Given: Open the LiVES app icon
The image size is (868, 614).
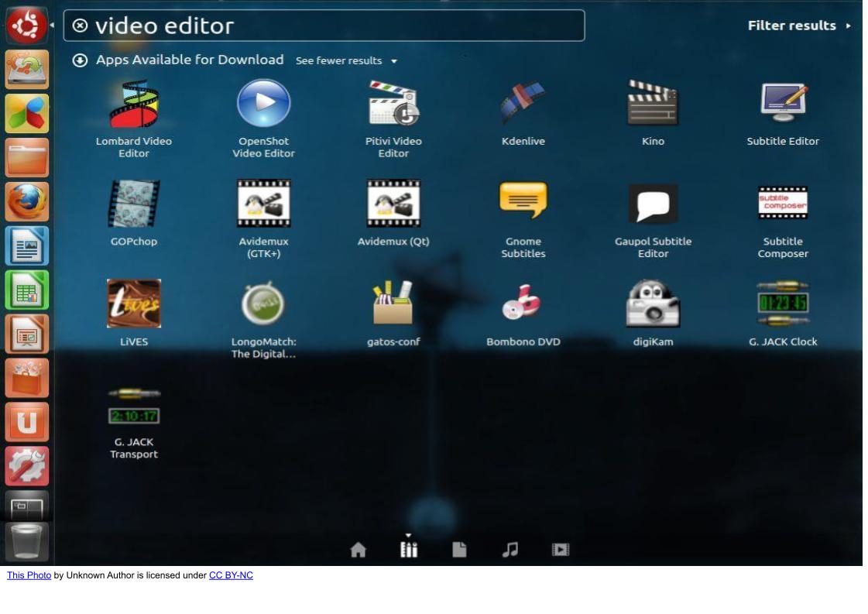Looking at the screenshot, I should pos(134,304).
